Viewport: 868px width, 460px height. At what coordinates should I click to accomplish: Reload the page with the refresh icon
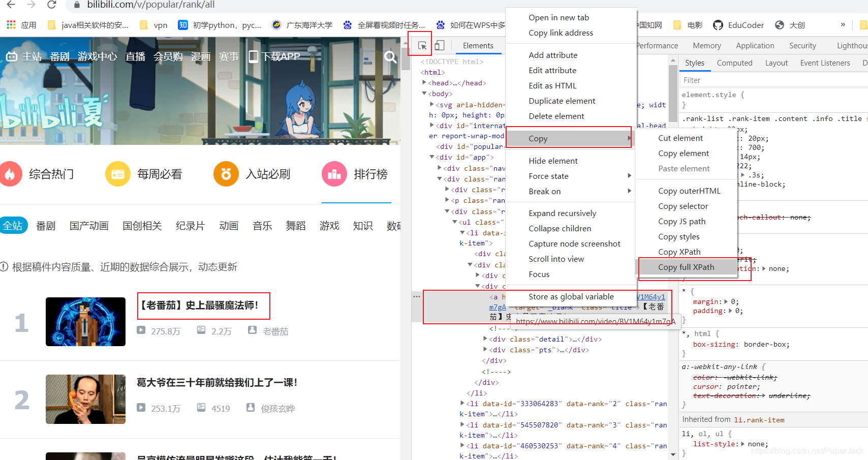[x=51, y=5]
